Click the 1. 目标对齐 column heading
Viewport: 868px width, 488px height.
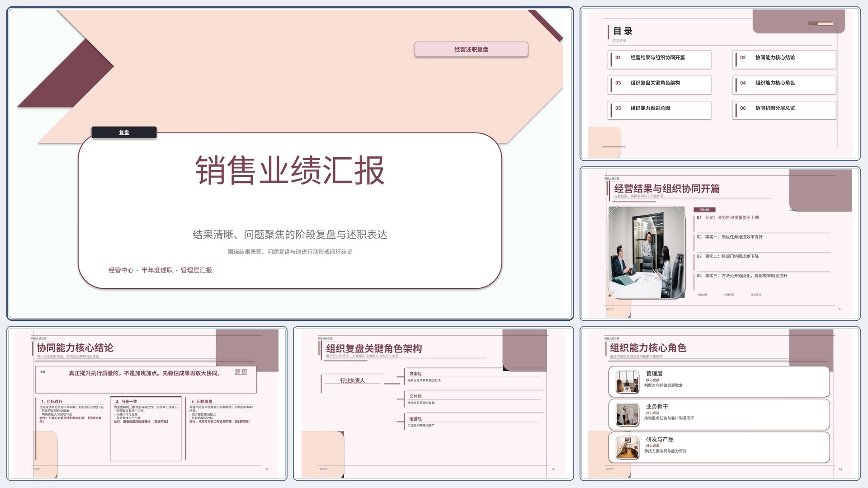(x=52, y=401)
